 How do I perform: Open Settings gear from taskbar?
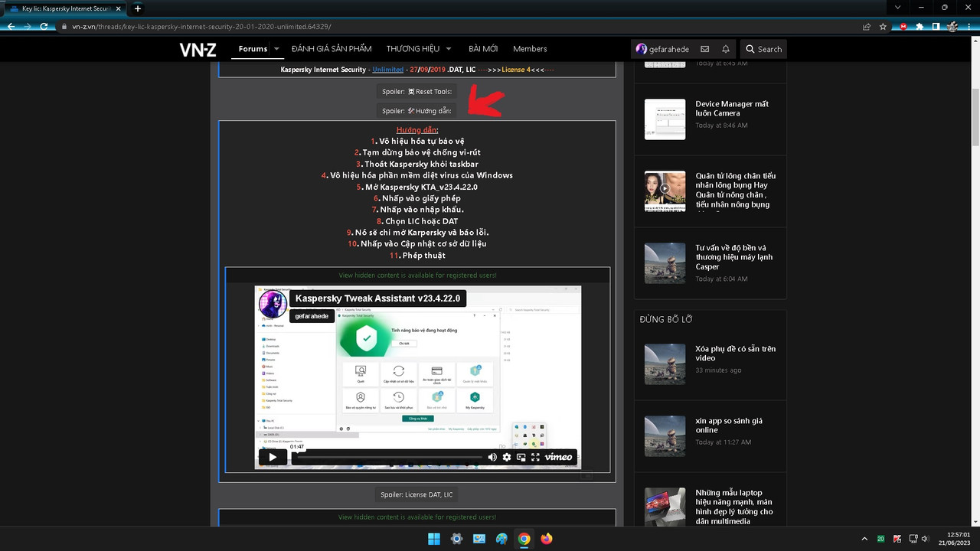(456, 539)
